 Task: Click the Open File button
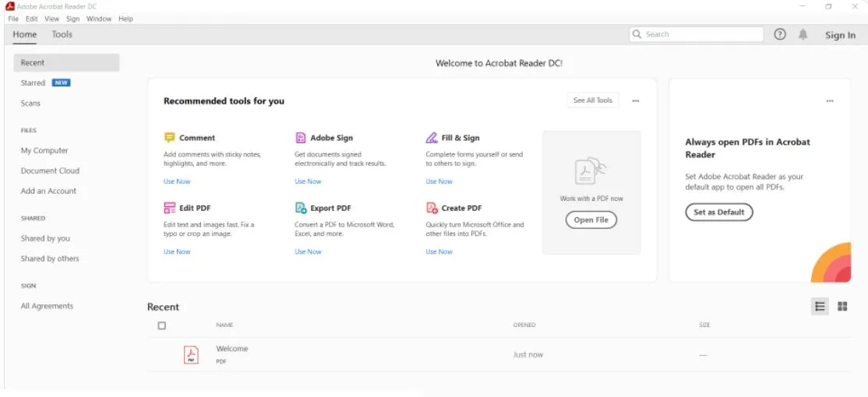tap(591, 220)
